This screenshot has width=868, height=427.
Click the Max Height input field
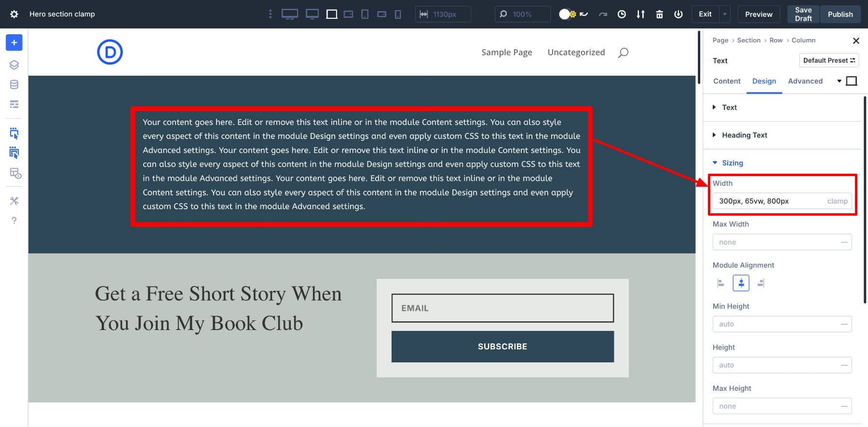[x=782, y=406]
